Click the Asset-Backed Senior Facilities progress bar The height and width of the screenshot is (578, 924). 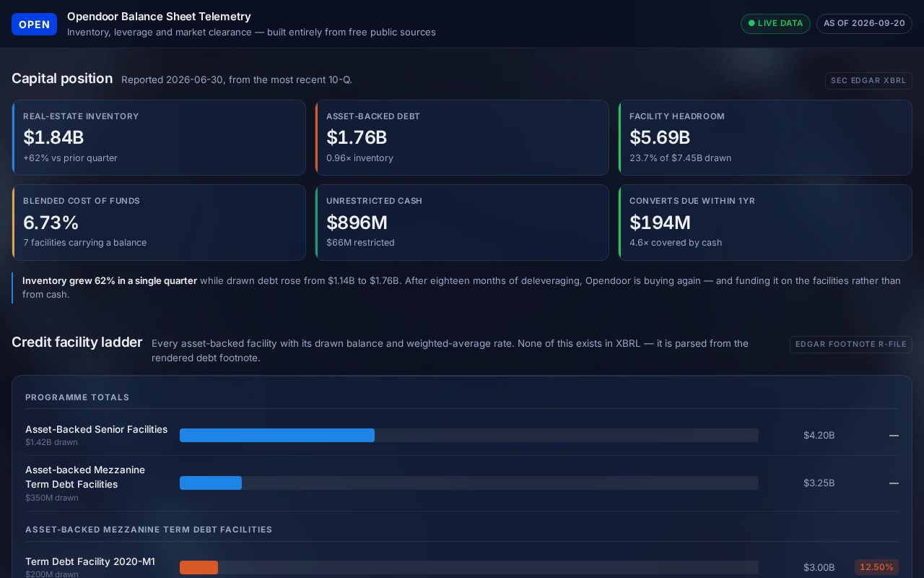click(x=469, y=435)
